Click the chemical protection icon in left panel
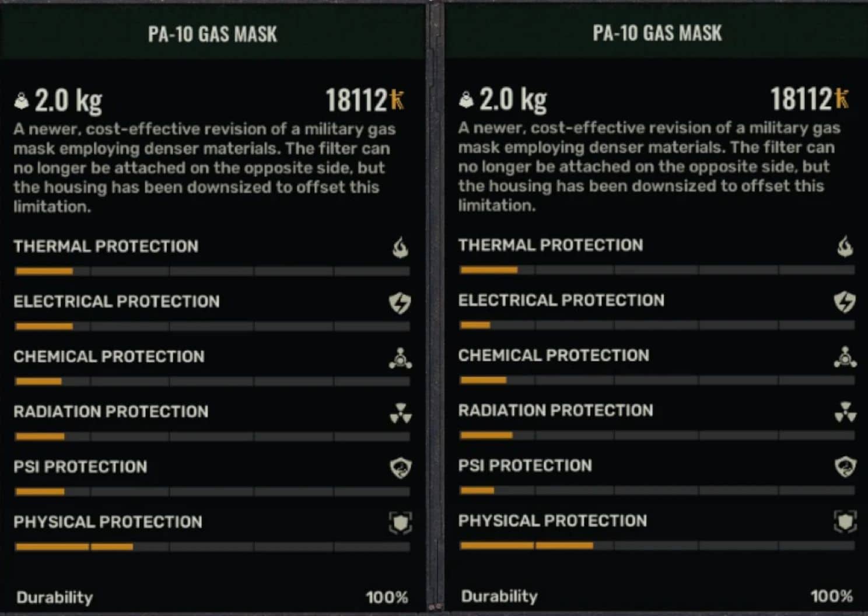Screen dimensions: 868x616 400,358
